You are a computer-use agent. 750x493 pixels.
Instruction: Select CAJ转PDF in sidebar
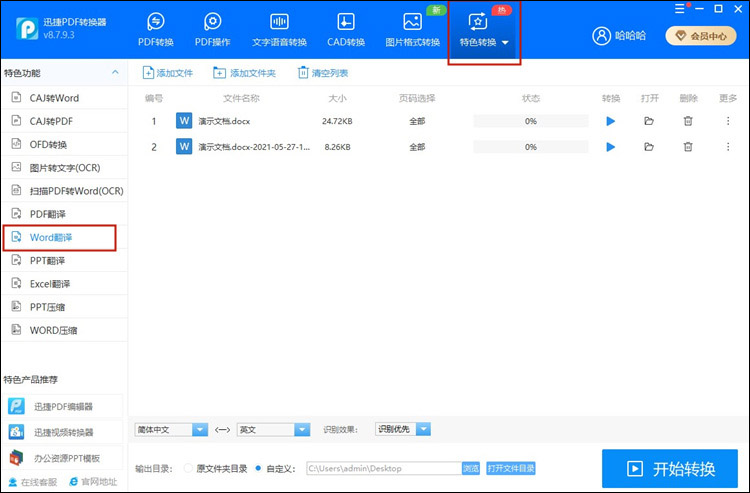pos(64,121)
